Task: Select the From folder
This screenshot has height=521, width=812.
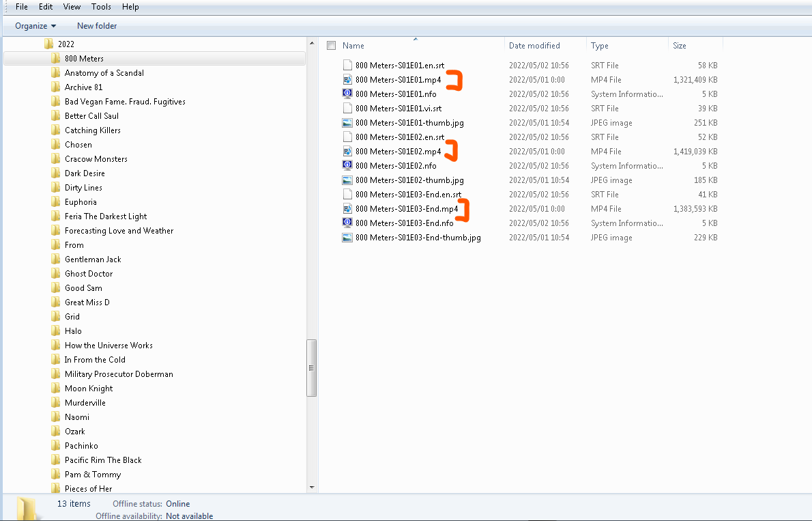Action: [74, 244]
